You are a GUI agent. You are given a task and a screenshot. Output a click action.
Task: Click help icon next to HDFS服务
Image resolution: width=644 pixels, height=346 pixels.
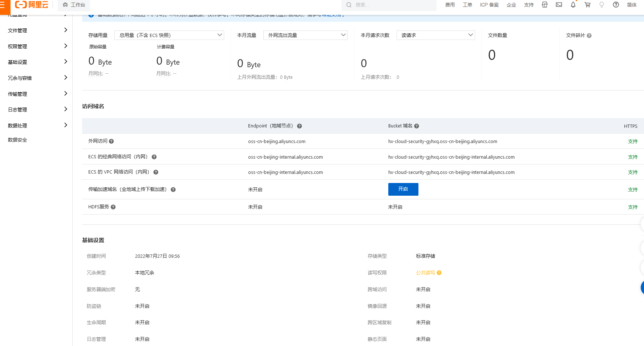[113, 207]
